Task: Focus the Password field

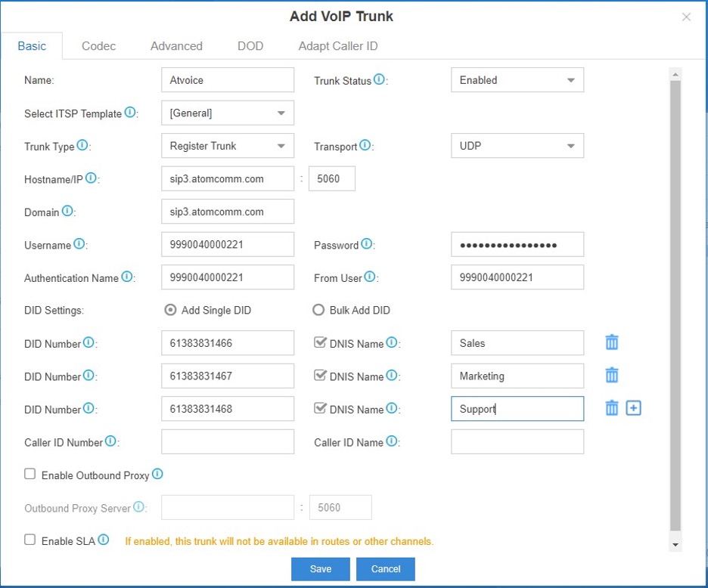Action: 517,245
